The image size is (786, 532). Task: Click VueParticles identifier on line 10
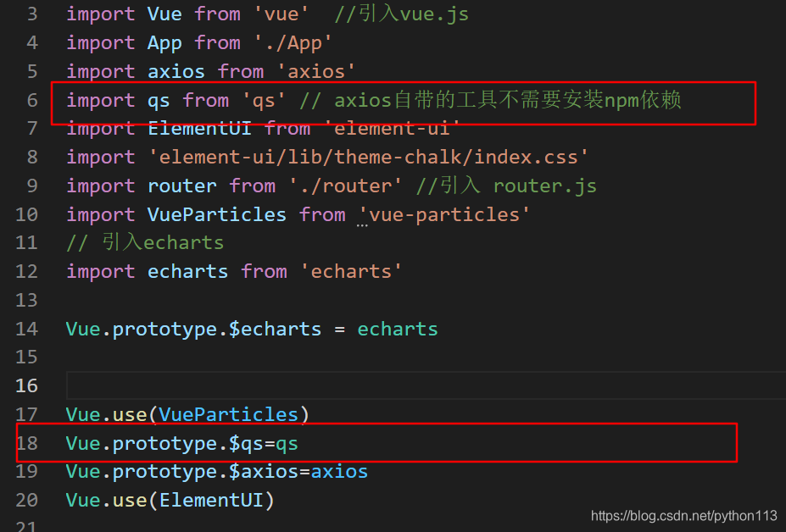pos(216,214)
